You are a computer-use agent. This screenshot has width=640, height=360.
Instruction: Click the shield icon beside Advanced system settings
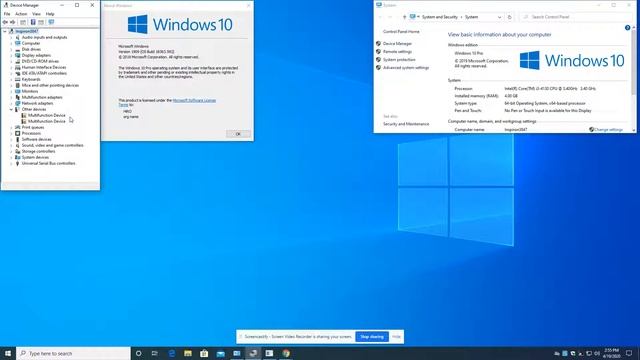tap(378, 68)
